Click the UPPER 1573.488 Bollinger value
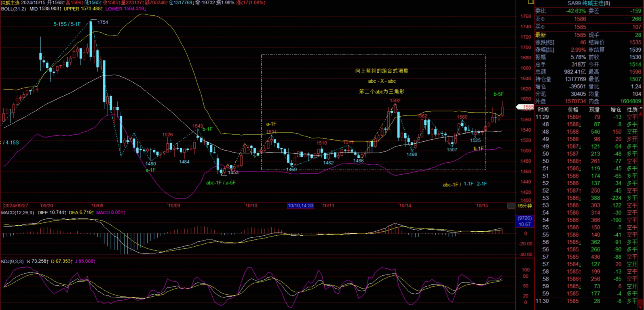 [x=83, y=9]
